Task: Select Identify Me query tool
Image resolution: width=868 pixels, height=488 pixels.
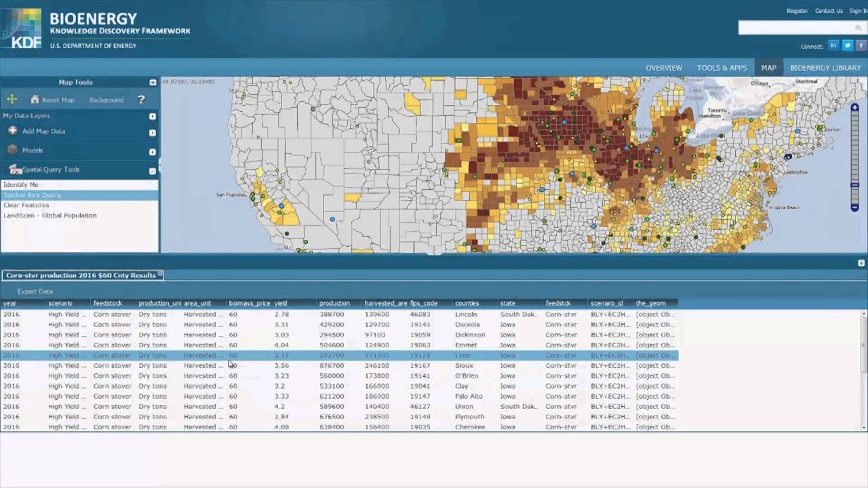Action: coord(79,184)
